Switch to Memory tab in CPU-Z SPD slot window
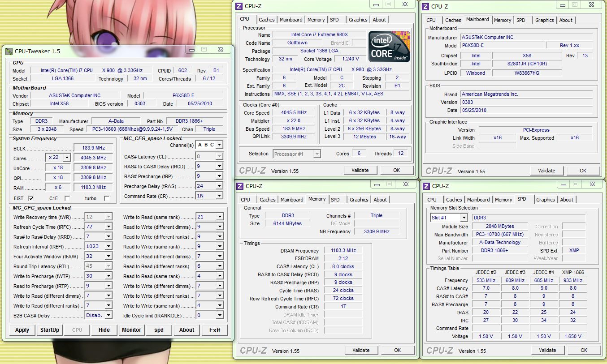The width and height of the screenshot is (607, 364). 503,200
